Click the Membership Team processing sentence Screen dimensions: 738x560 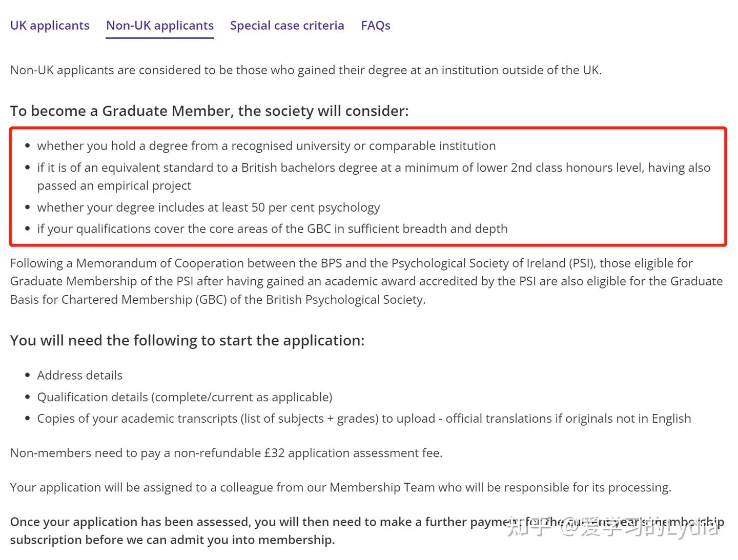click(x=340, y=488)
